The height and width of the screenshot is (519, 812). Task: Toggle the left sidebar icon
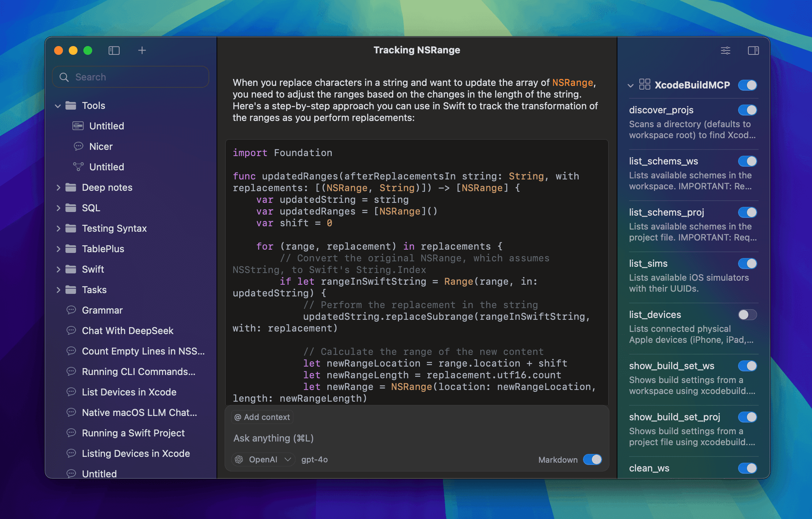click(114, 50)
